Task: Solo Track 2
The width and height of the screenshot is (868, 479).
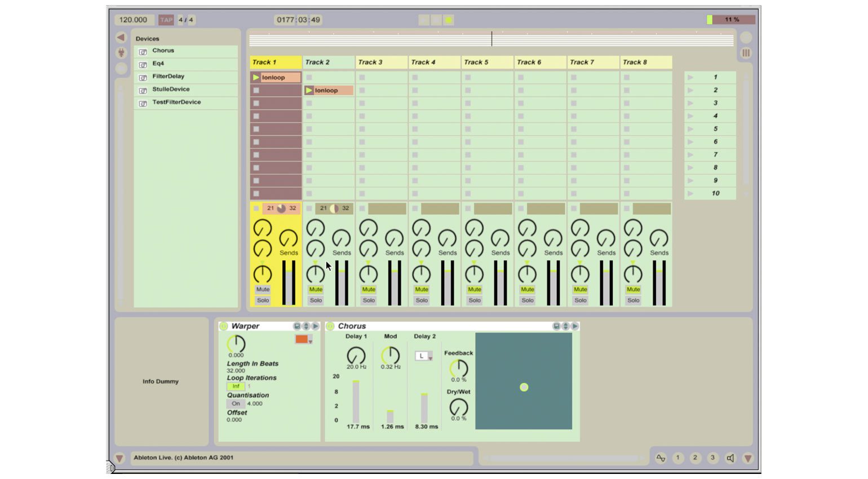Action: tap(316, 300)
